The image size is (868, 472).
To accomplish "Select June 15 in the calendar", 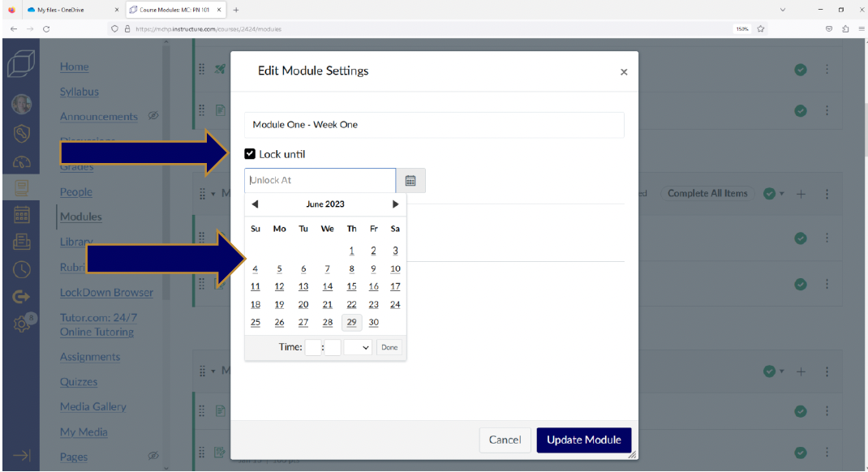I will (350, 285).
